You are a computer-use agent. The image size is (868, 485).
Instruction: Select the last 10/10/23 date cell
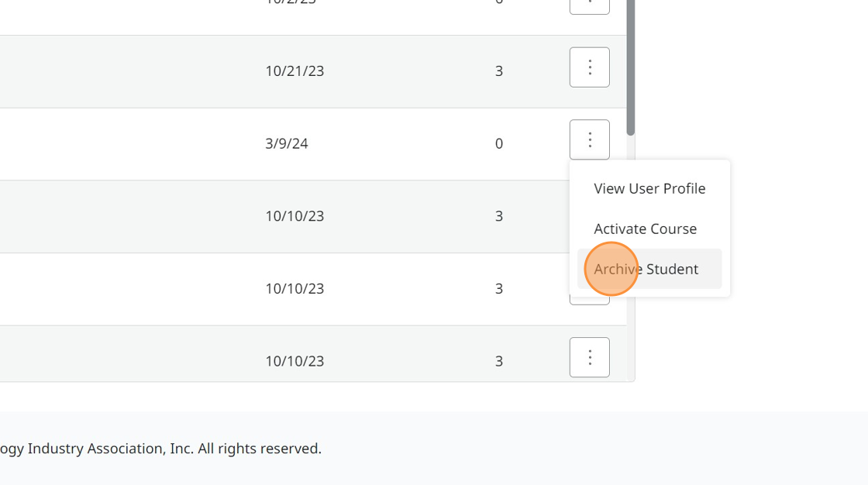coord(294,361)
